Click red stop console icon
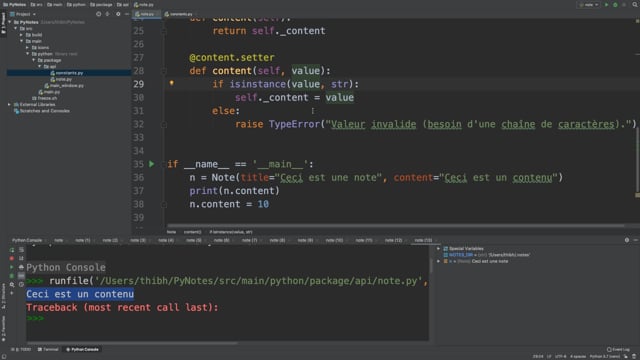640x360 pixels. pyautogui.click(x=12, y=258)
